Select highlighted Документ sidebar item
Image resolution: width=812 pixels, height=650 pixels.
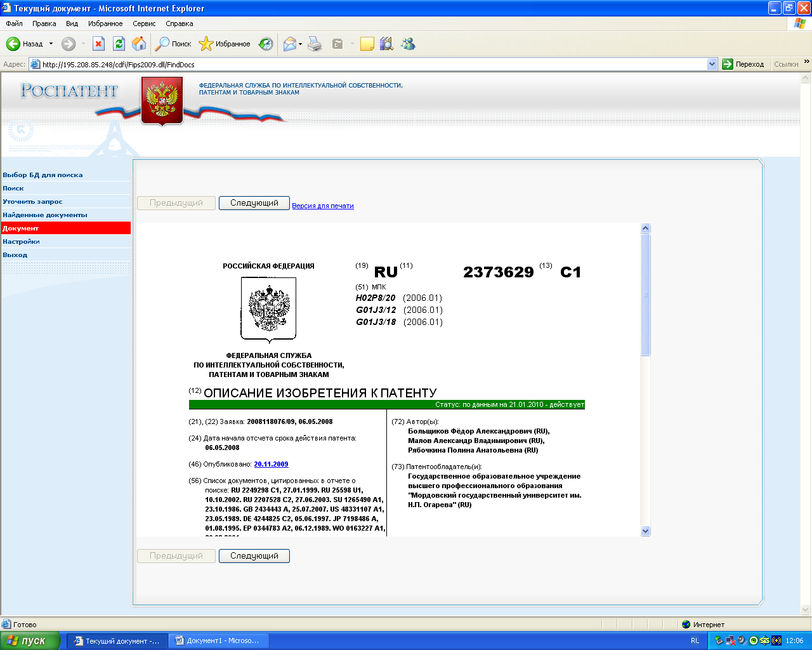(66, 228)
